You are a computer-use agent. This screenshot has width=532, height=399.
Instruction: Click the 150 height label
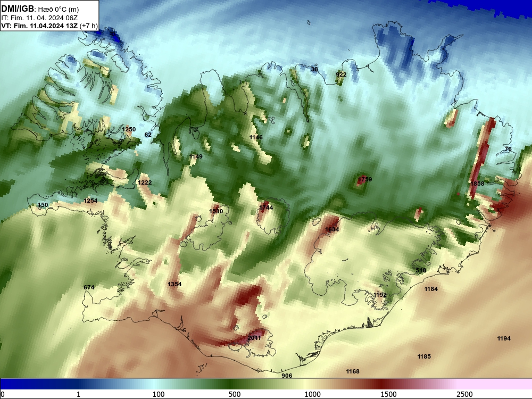click(43, 205)
